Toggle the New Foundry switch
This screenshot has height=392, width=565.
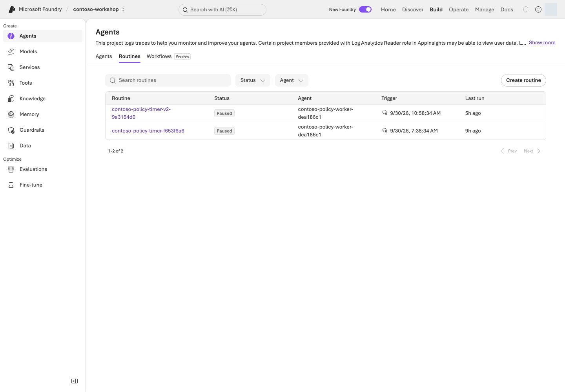click(x=365, y=9)
